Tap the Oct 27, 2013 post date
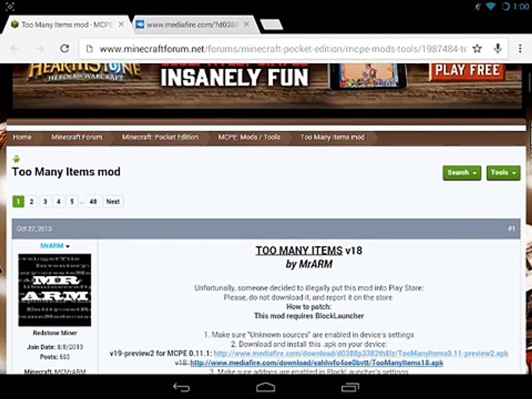The image size is (532, 399). (34, 229)
